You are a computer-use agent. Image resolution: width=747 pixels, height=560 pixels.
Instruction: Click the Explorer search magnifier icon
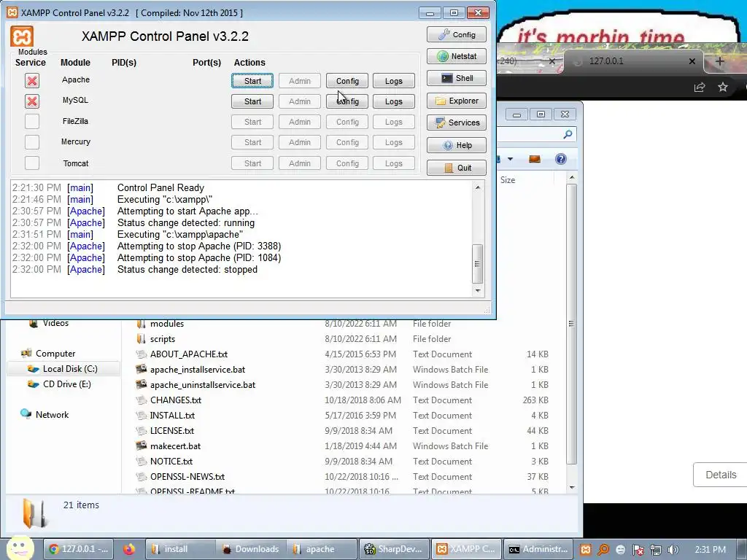pyautogui.click(x=568, y=135)
